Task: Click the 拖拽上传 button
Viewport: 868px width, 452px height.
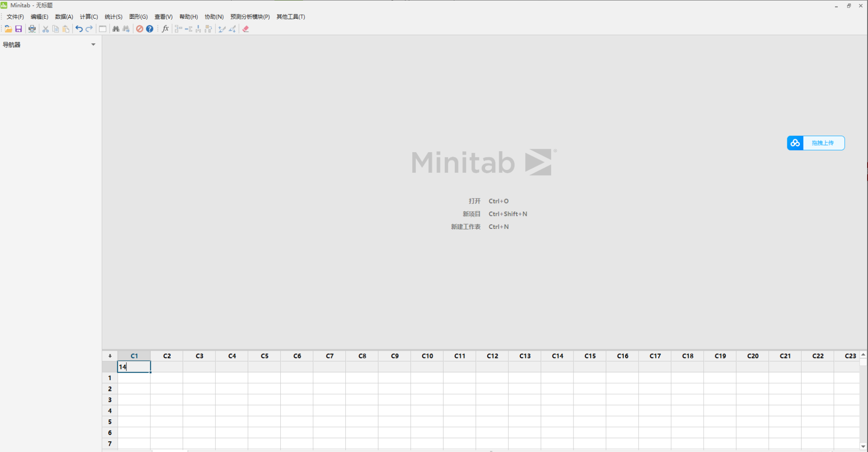Action: pos(816,143)
